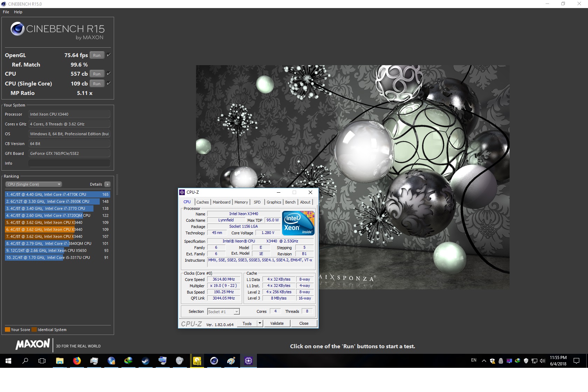Run the OpenGL benchmark test
Image resolution: width=588 pixels, height=392 pixels.
(97, 55)
